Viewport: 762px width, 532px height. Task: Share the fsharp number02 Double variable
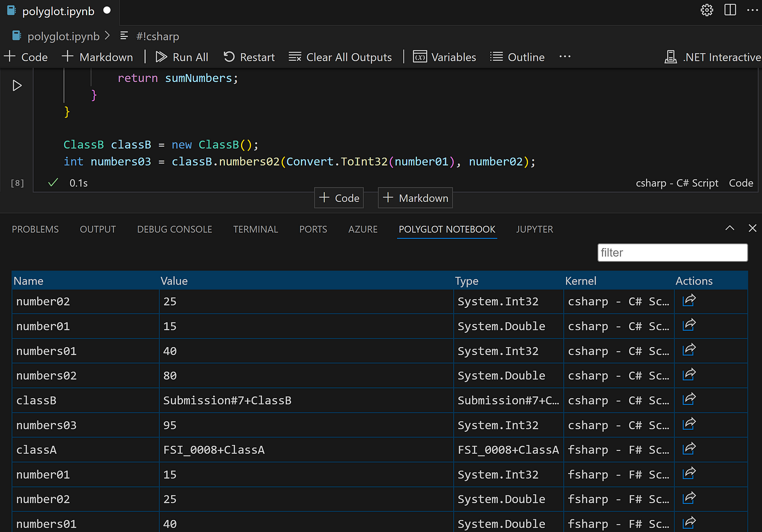[689, 498]
